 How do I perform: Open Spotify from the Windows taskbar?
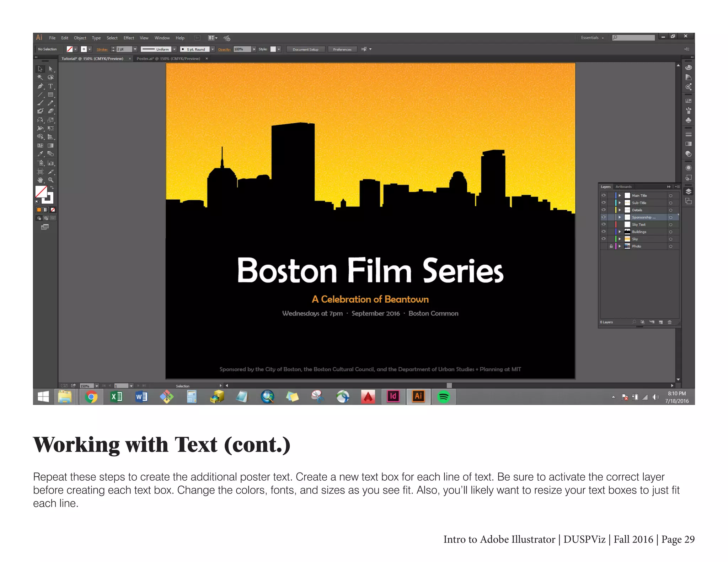[443, 396]
